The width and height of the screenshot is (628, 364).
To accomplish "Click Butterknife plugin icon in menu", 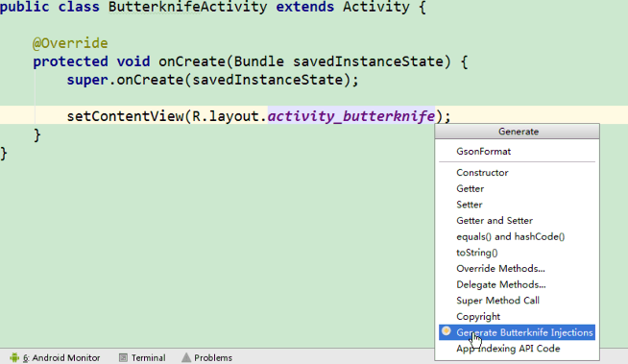I will pos(447,331).
